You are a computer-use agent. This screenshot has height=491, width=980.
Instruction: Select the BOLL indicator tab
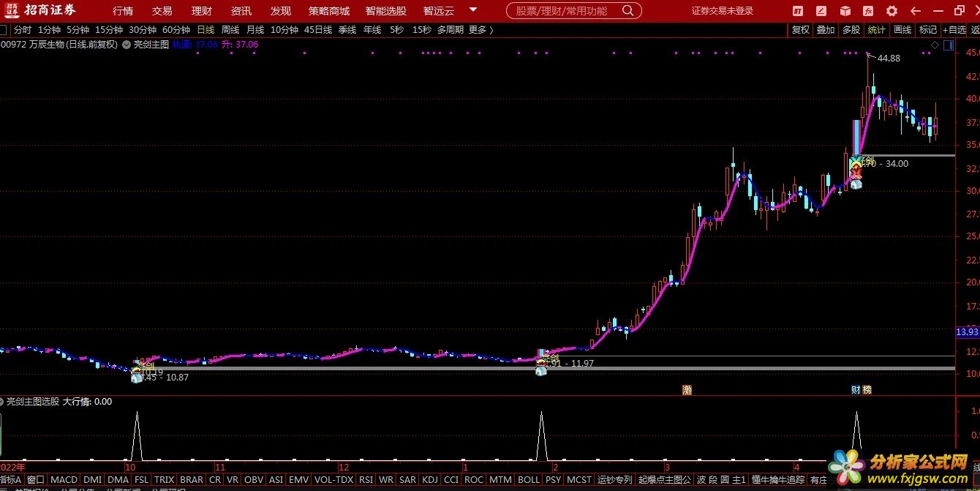coord(528,480)
